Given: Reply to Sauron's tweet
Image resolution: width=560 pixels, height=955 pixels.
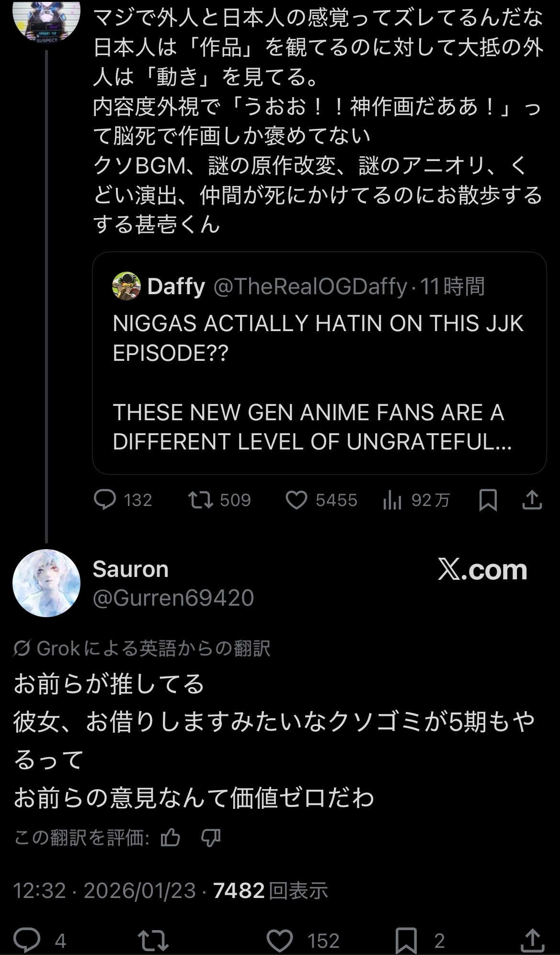Looking at the screenshot, I should coord(27,940).
